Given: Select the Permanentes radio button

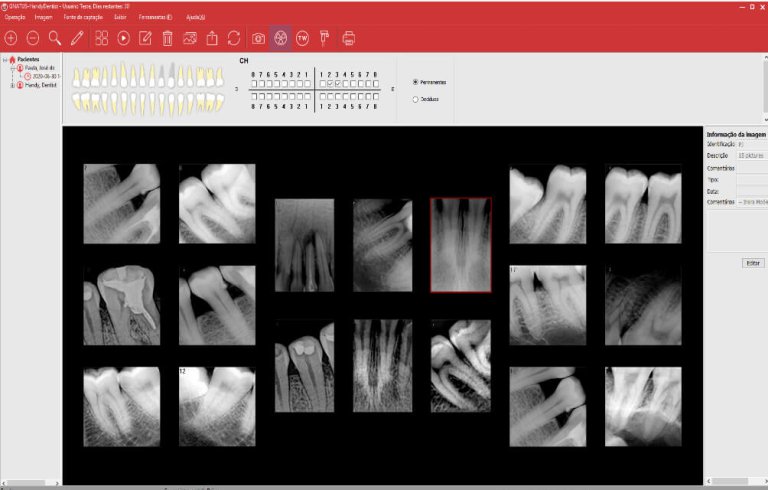Looking at the screenshot, I should point(415,82).
